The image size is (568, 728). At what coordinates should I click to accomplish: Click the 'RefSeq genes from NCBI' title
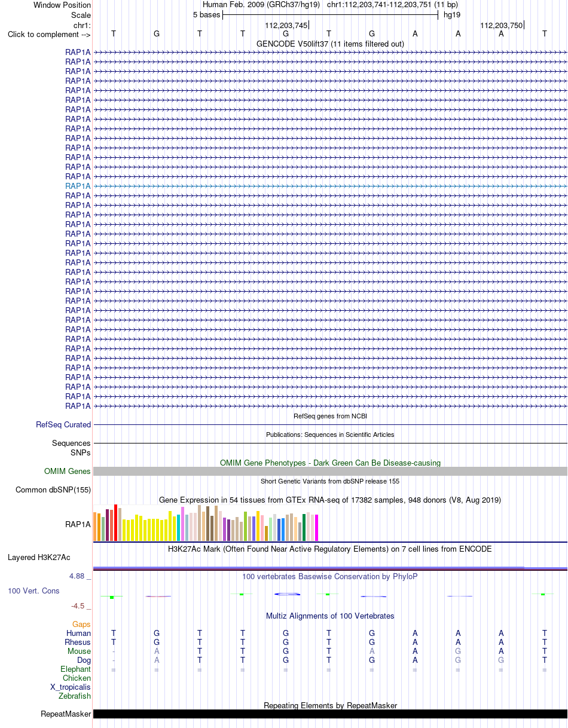point(330,416)
